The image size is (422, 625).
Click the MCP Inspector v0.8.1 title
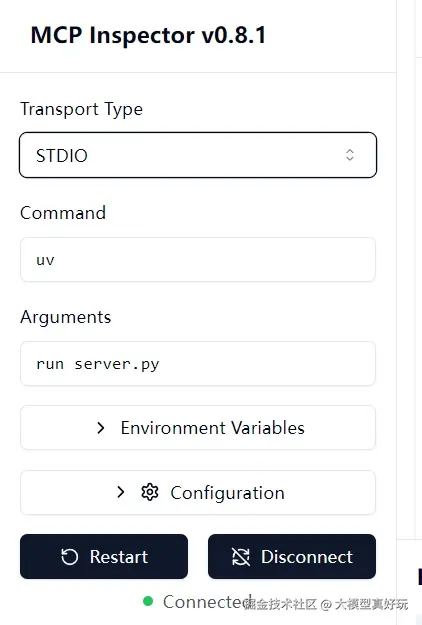click(x=148, y=35)
